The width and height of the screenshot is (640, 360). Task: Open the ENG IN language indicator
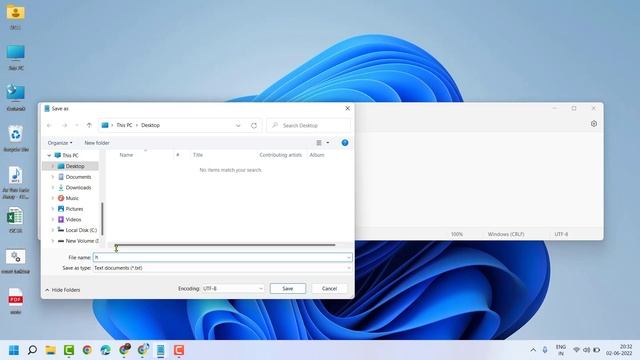tap(561, 350)
